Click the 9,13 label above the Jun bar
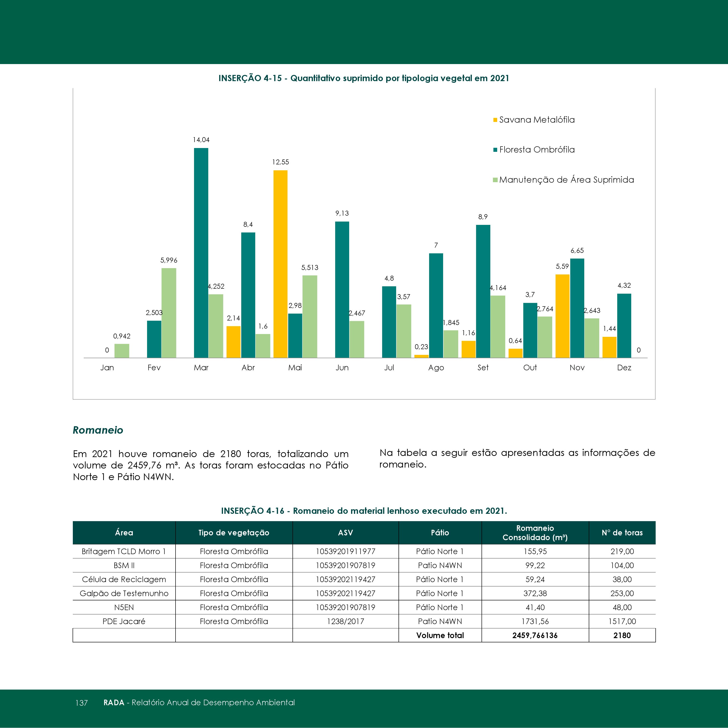The image size is (728, 728). pyautogui.click(x=342, y=213)
